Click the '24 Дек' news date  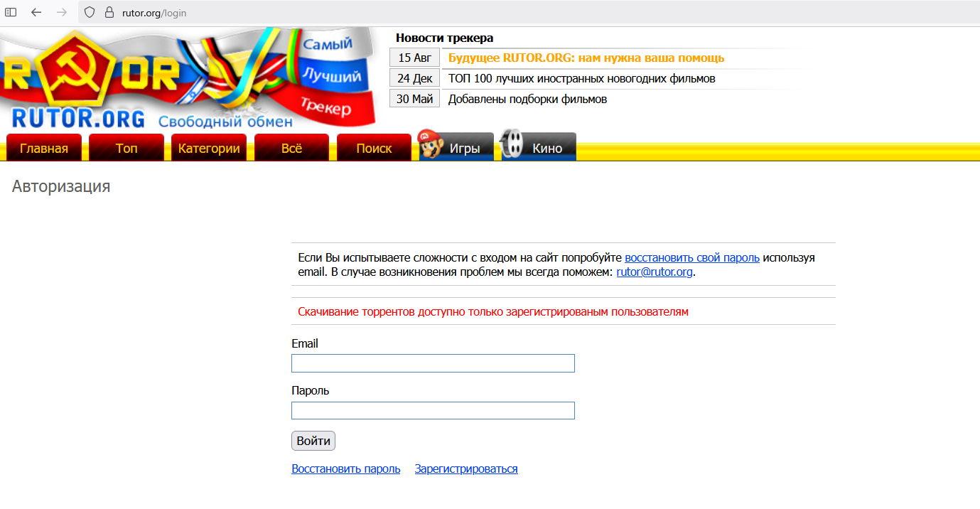(414, 78)
